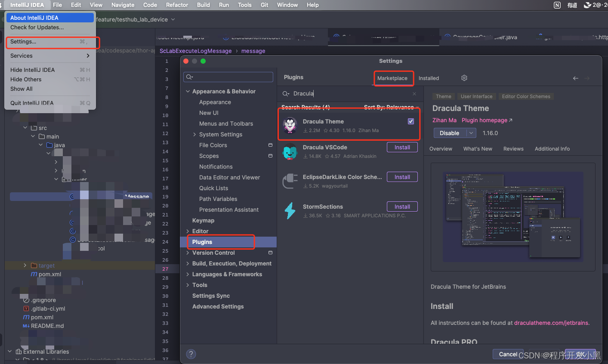The image size is (608, 364).
Task: Click the target folder icon
Action: (34, 265)
